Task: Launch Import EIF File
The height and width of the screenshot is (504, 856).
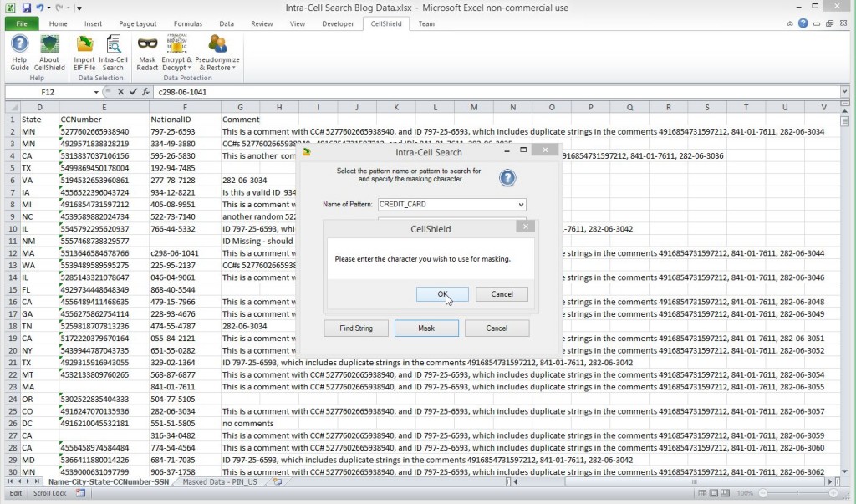Action: tap(84, 53)
